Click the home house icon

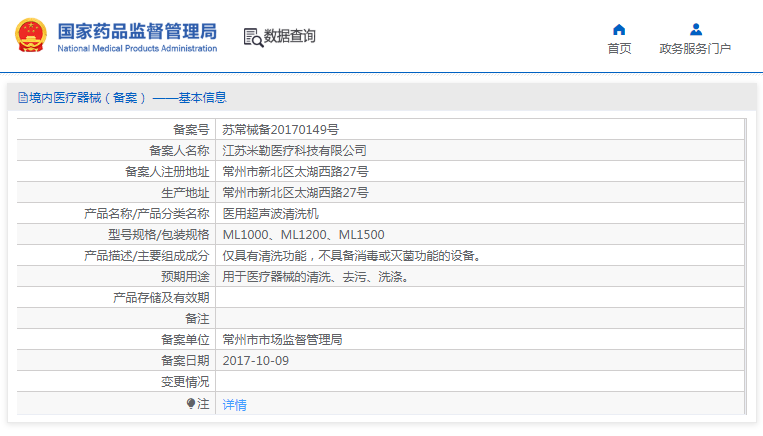(x=619, y=30)
